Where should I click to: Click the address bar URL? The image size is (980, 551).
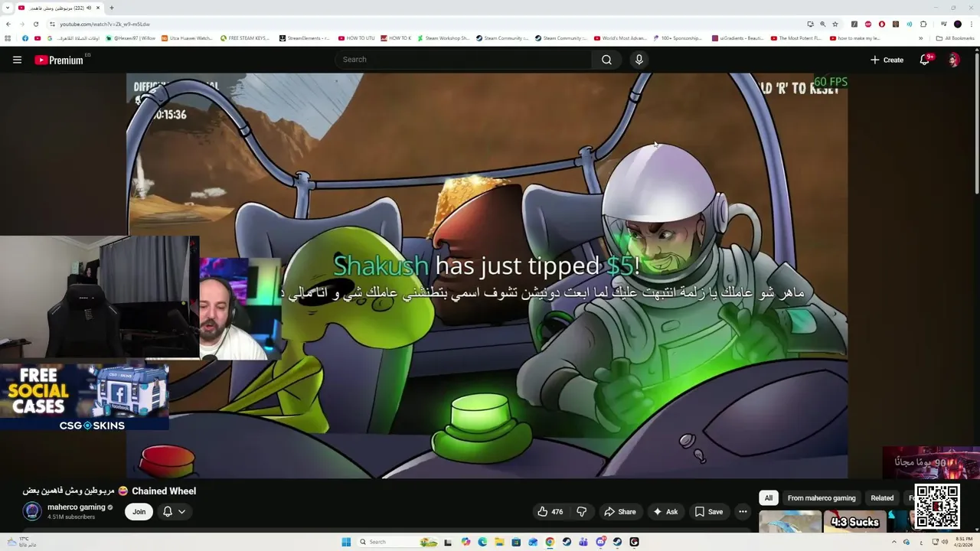[x=105, y=24]
